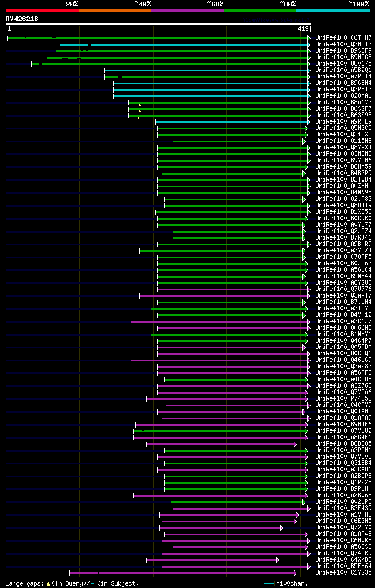Screen dimensions: 375x588
Task: Select the UniRef100_Q3AVI7 label
Action: 343,296
